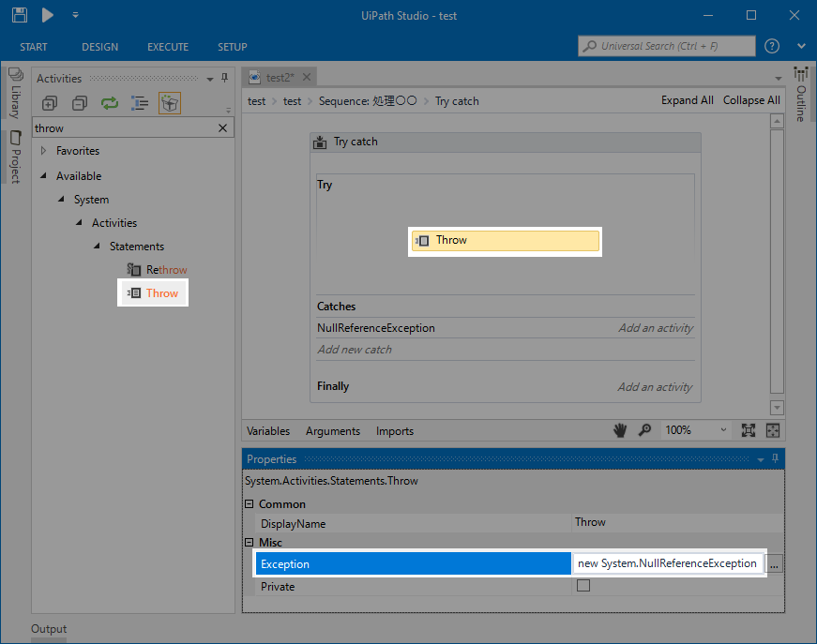Screen dimensions: 817x644
Task: Open the Imports panel tab
Action: (x=395, y=431)
